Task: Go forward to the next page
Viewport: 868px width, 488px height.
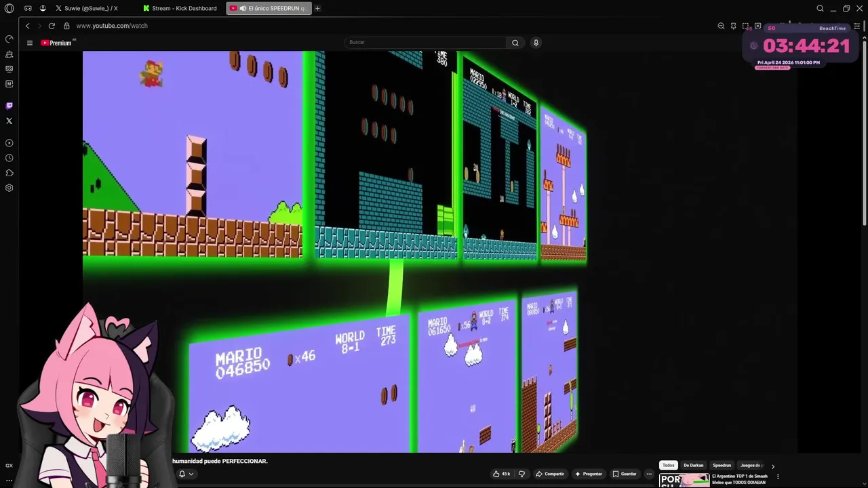Action: point(39,26)
